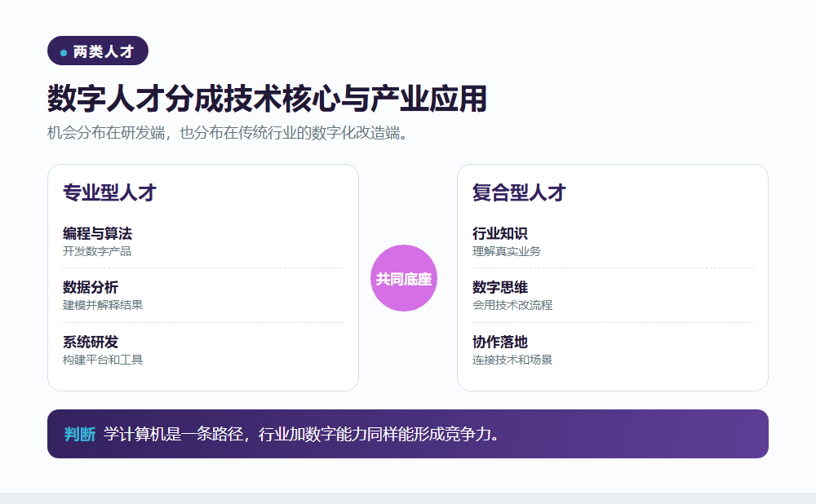Image resolution: width=816 pixels, height=504 pixels.
Task: Select the 编程与算法 item
Action: click(x=97, y=233)
